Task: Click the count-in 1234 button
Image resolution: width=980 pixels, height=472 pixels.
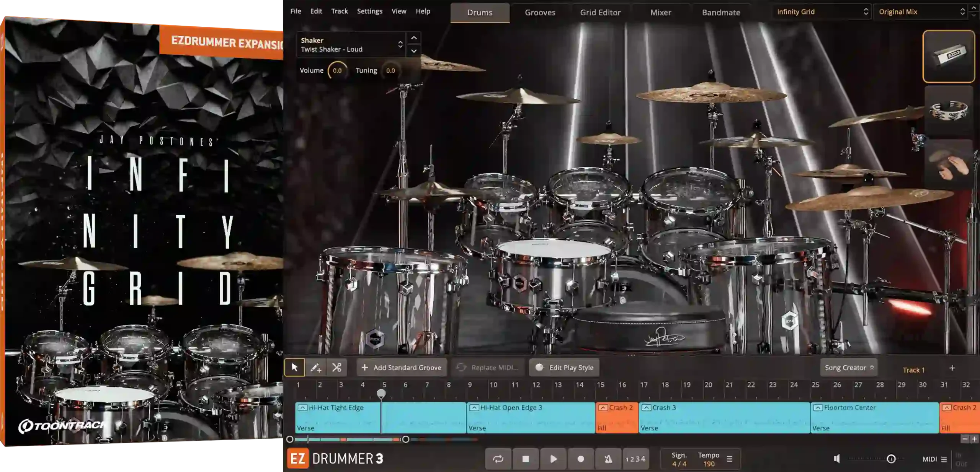Action: [x=635, y=459]
